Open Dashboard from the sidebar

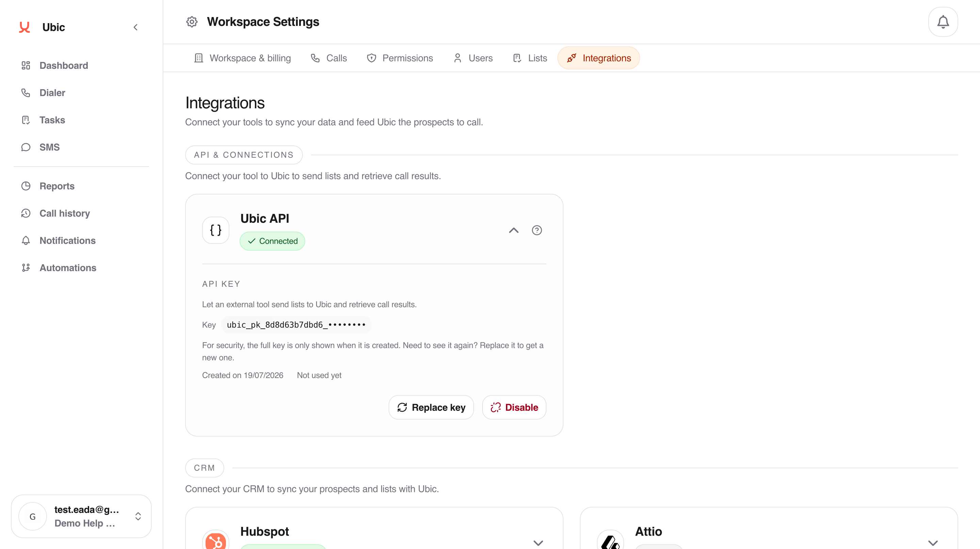tap(81, 65)
